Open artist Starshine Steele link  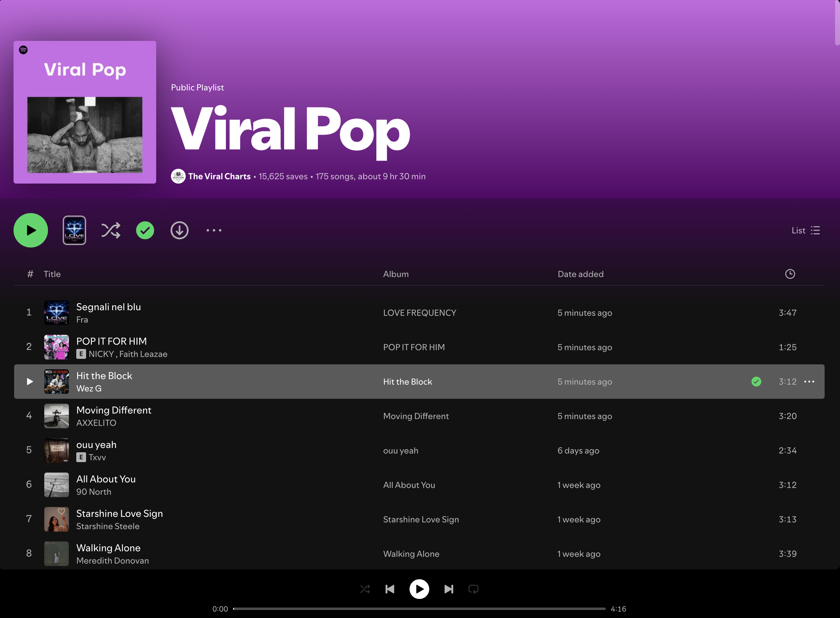108,526
